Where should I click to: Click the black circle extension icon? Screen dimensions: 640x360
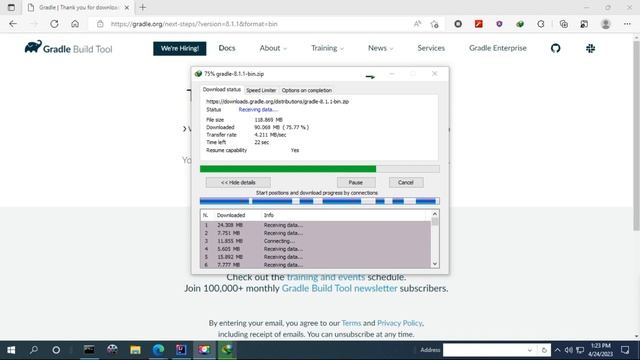pos(458,24)
